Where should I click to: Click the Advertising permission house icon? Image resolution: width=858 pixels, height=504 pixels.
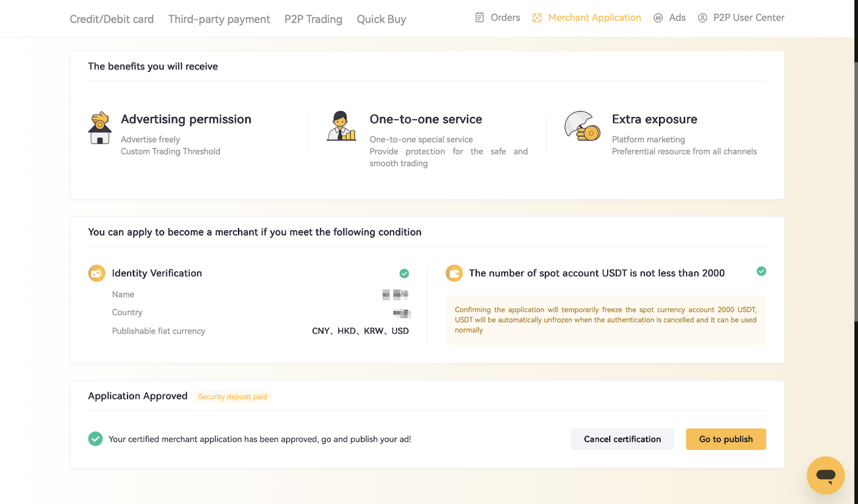tap(100, 128)
